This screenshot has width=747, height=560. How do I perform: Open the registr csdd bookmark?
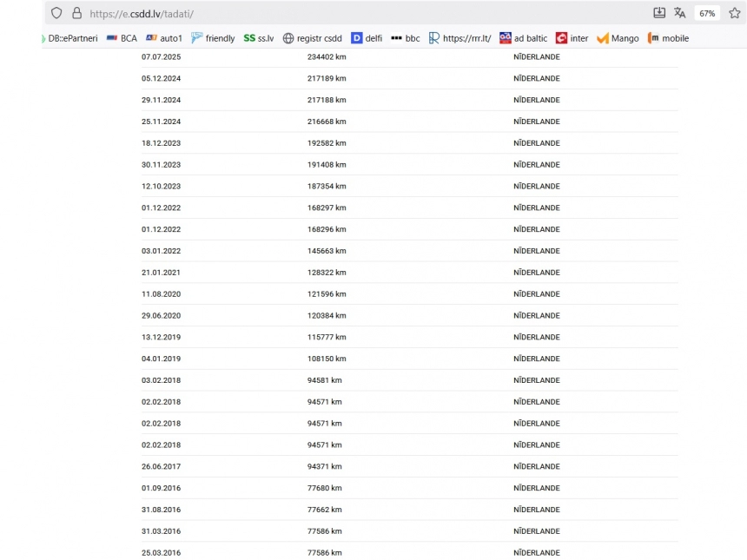[x=313, y=38]
